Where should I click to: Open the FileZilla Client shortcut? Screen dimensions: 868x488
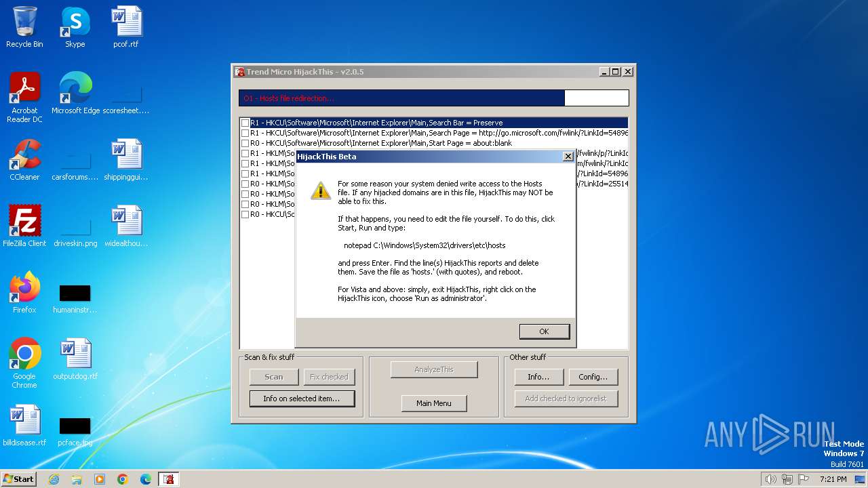24,226
